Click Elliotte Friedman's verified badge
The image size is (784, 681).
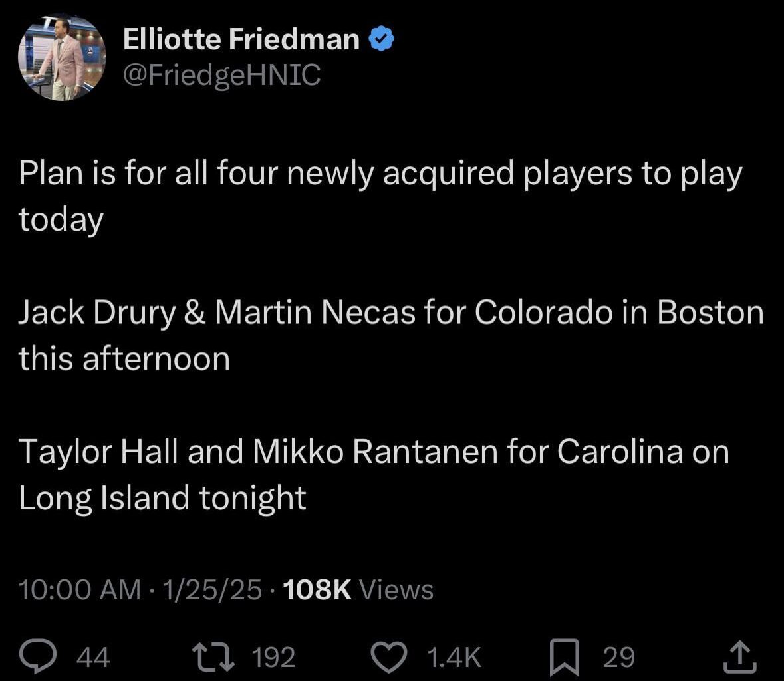tap(380, 39)
